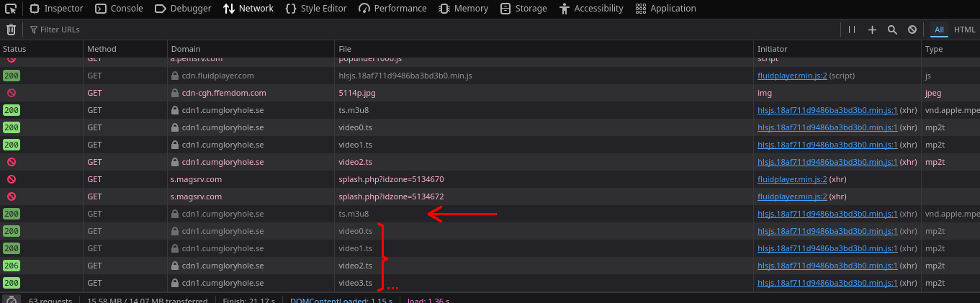Click the cdn-cgh.ffemdom.com domain cell

tap(251, 93)
